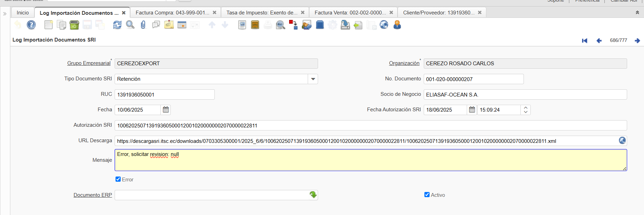Toggle grid view table icon
The height and width of the screenshot is (215, 644).
(x=182, y=25)
